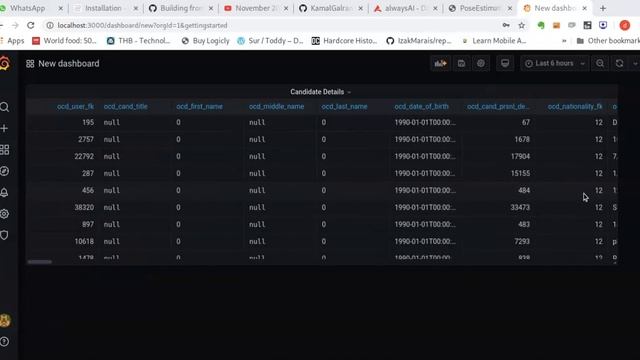Open the Server Admin shield icon
This screenshot has width=640, height=360.
click(4, 235)
